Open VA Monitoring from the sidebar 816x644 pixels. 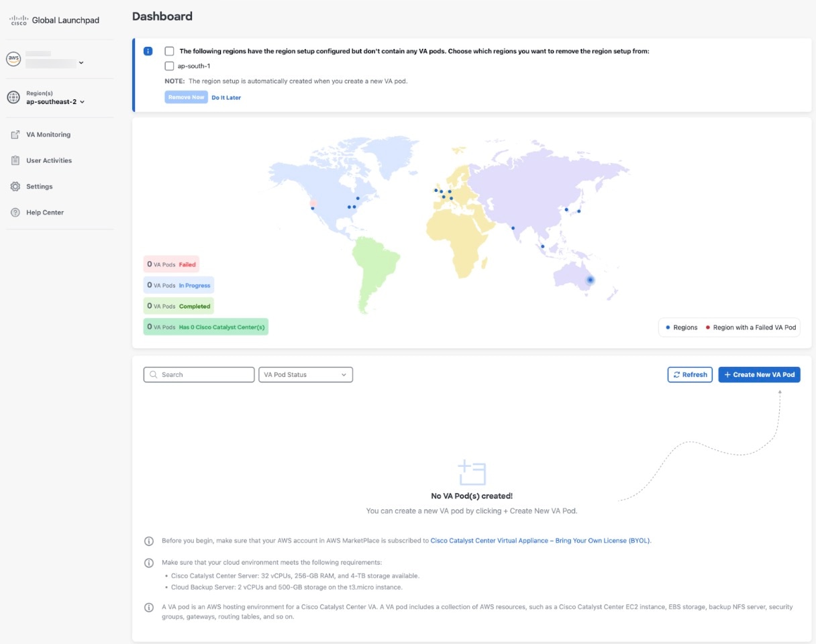[48, 135]
